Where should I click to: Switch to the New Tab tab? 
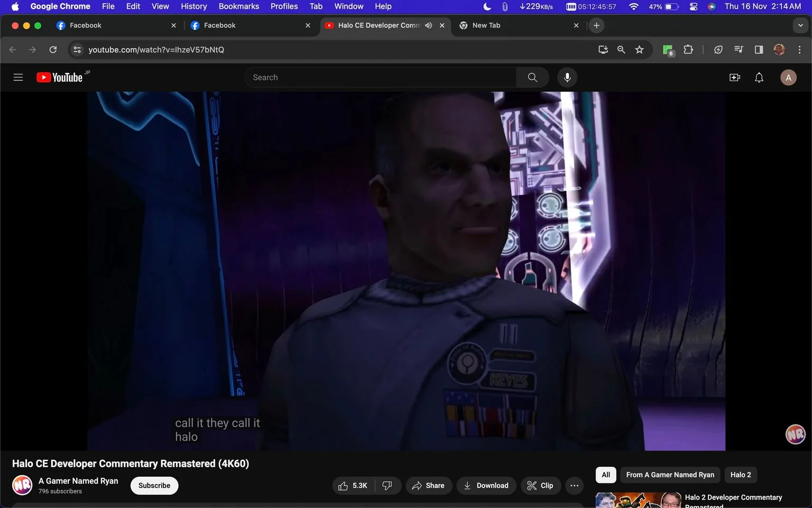tap(518, 25)
